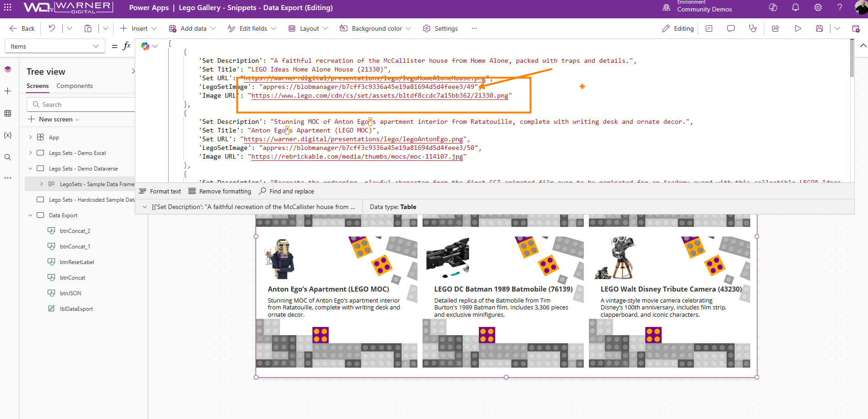The image size is (868, 419).
Task: Open the Tree view layers icon
Action: point(8,69)
